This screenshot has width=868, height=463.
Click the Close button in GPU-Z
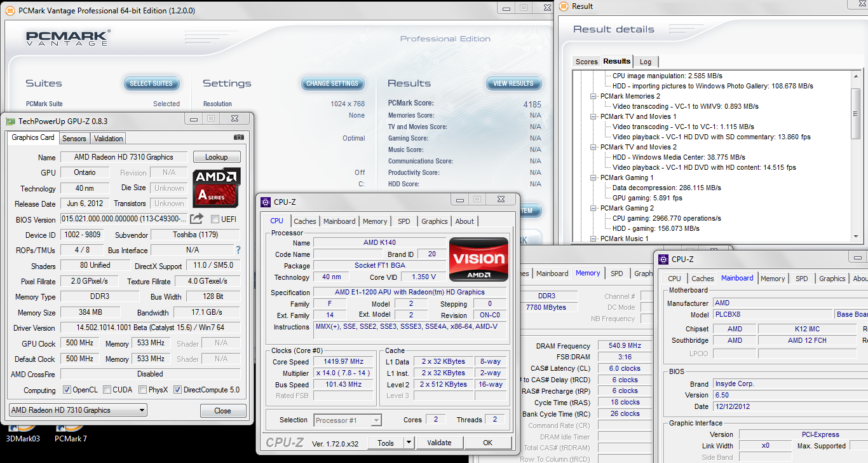[x=223, y=411]
